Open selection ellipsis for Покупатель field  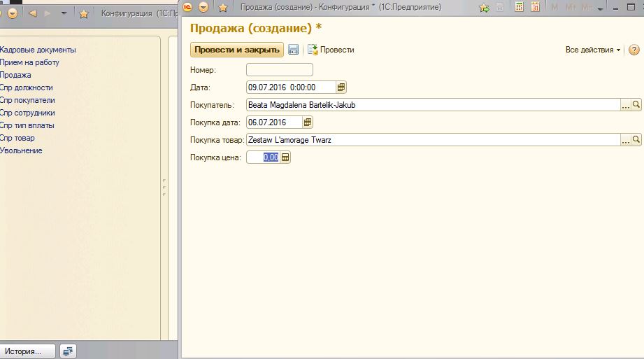[x=626, y=105]
